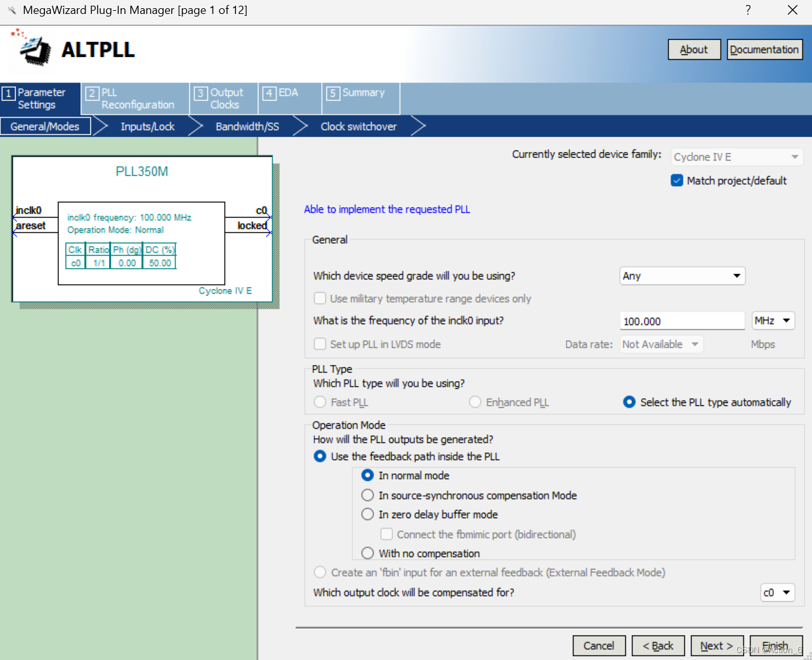Image resolution: width=812 pixels, height=660 pixels.
Task: Click the inclk0 frequency input field
Action: click(x=682, y=321)
